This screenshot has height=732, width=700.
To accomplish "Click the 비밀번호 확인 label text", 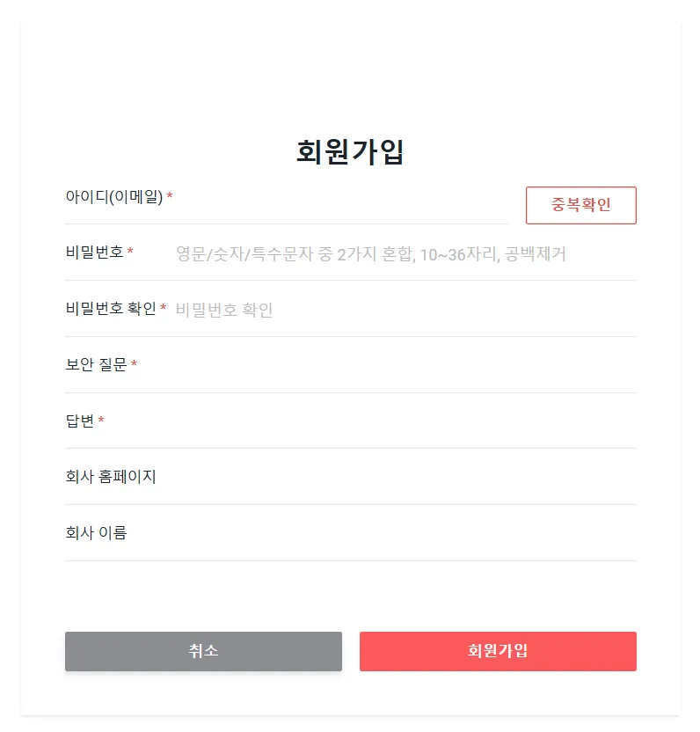I will (111, 309).
